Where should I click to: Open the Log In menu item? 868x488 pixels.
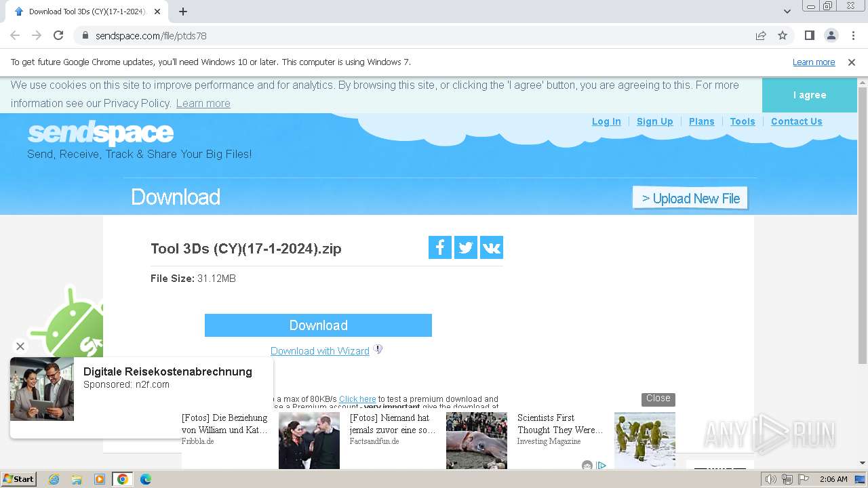point(606,121)
